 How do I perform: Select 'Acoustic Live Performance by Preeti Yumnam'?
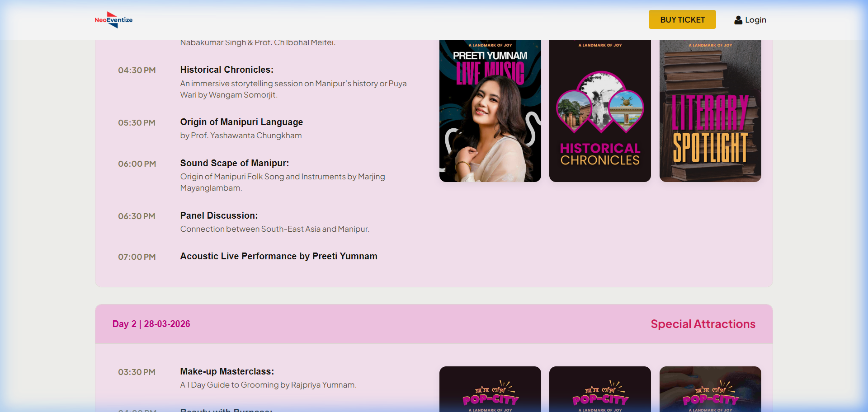[278, 256]
